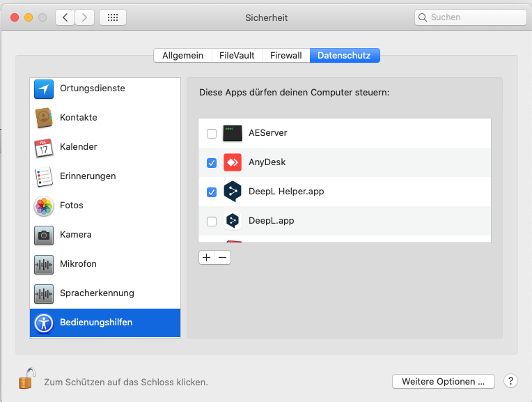Select the Spracherkennung icon
The height and width of the screenshot is (402, 532).
click(44, 294)
